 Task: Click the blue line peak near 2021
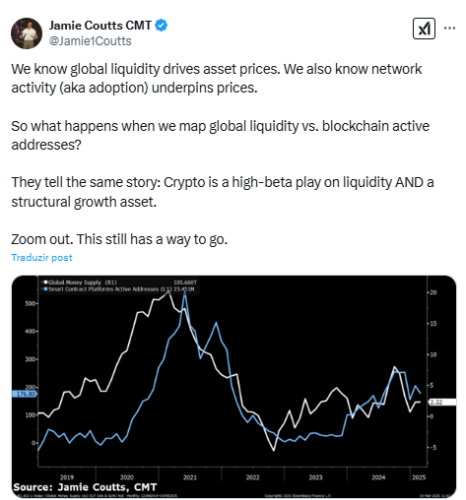point(185,294)
